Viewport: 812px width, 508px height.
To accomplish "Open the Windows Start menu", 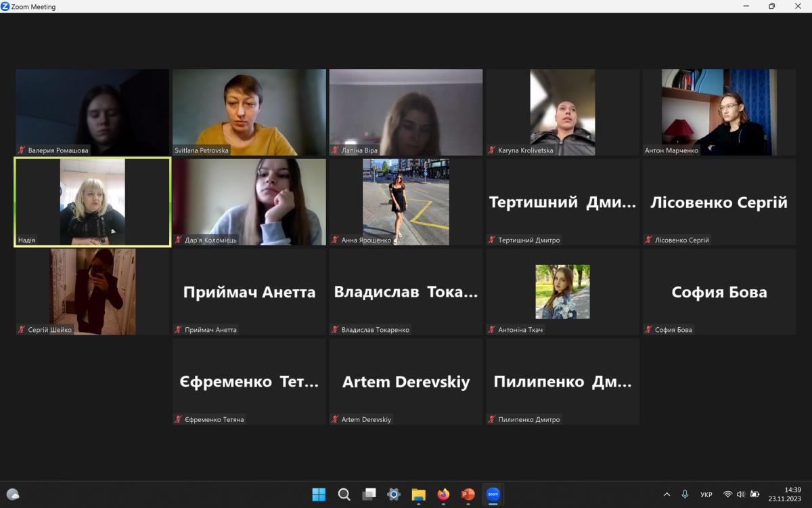I will pyautogui.click(x=319, y=494).
